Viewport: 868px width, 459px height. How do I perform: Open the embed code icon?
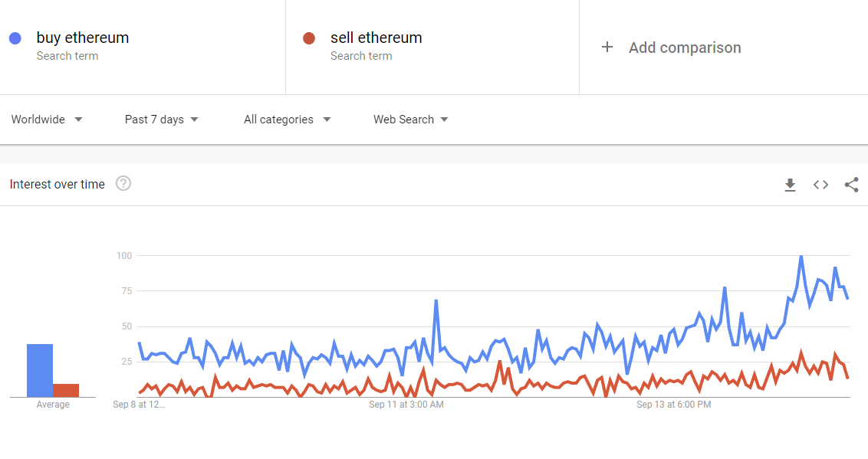(820, 185)
